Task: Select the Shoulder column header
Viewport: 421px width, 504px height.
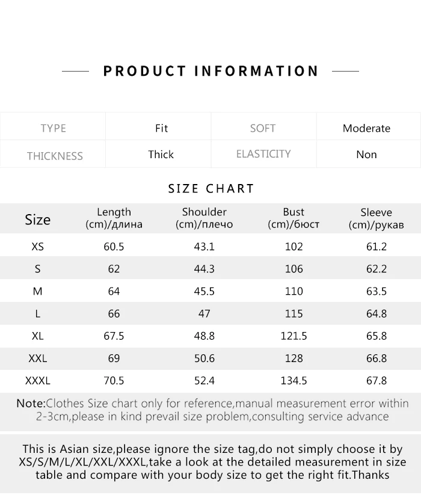Action: coord(204,218)
